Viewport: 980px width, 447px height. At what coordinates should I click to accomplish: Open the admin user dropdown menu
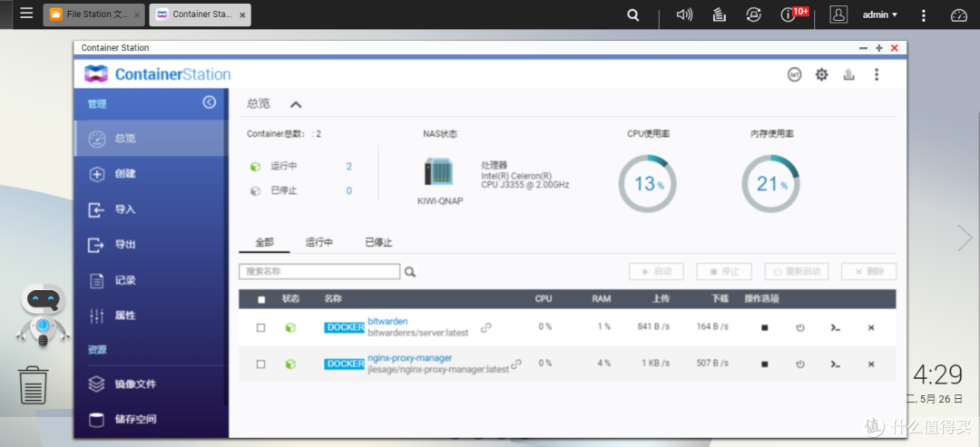(880, 15)
